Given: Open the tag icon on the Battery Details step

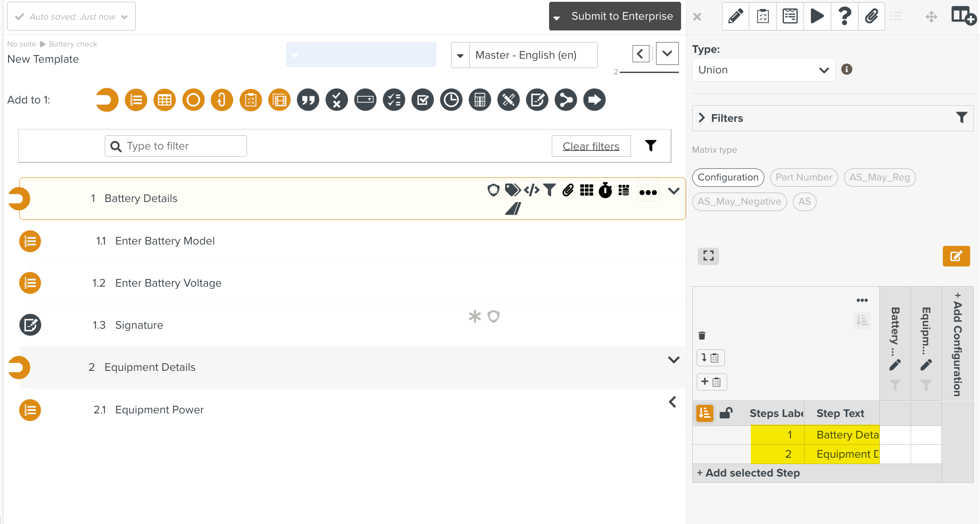Looking at the screenshot, I should click(512, 190).
